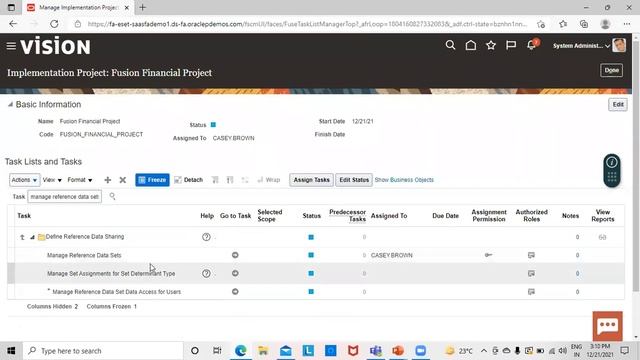
Task: Click the search magnifier in header
Action: [x=450, y=45]
